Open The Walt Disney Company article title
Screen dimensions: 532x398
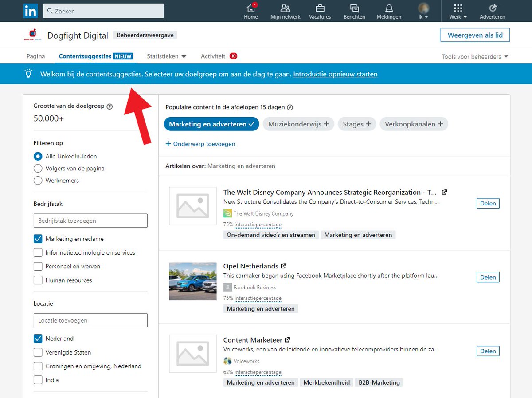[x=330, y=192]
